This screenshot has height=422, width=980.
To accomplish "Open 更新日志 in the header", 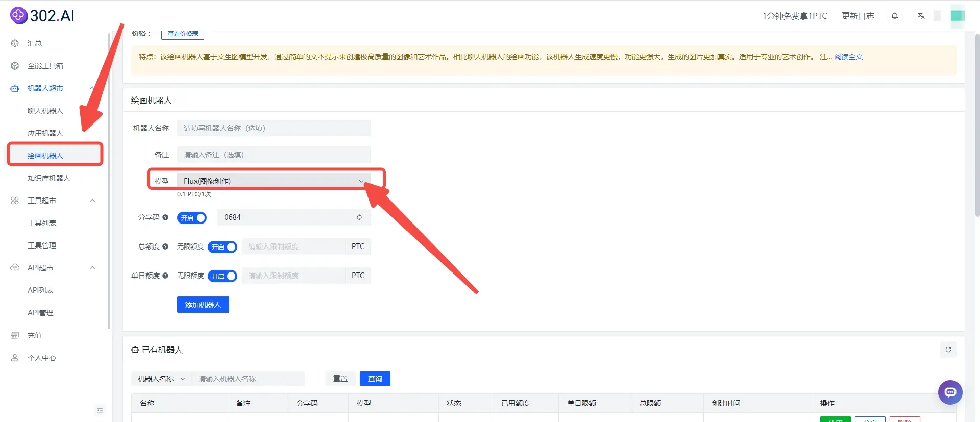I will click(x=858, y=16).
